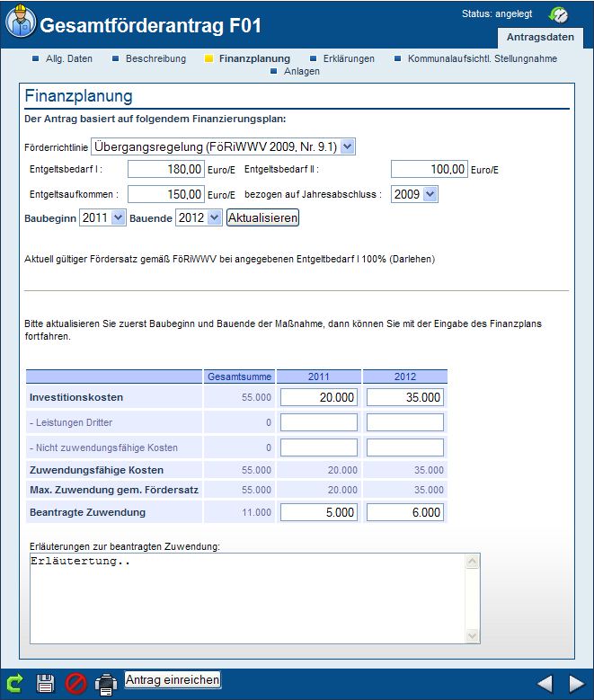Edit Beantragte Zuwendung field for 2012
The width and height of the screenshot is (594, 700).
405,512
